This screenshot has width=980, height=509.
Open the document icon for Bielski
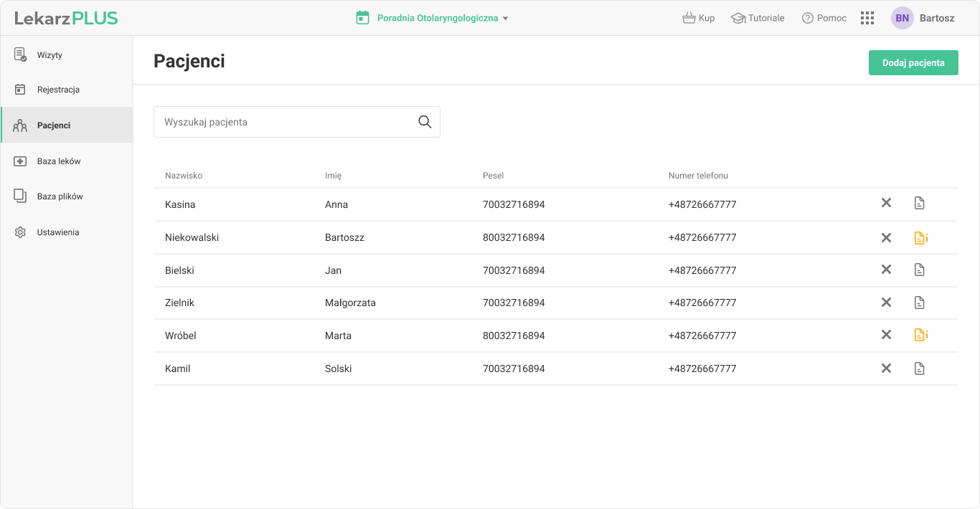click(x=919, y=270)
